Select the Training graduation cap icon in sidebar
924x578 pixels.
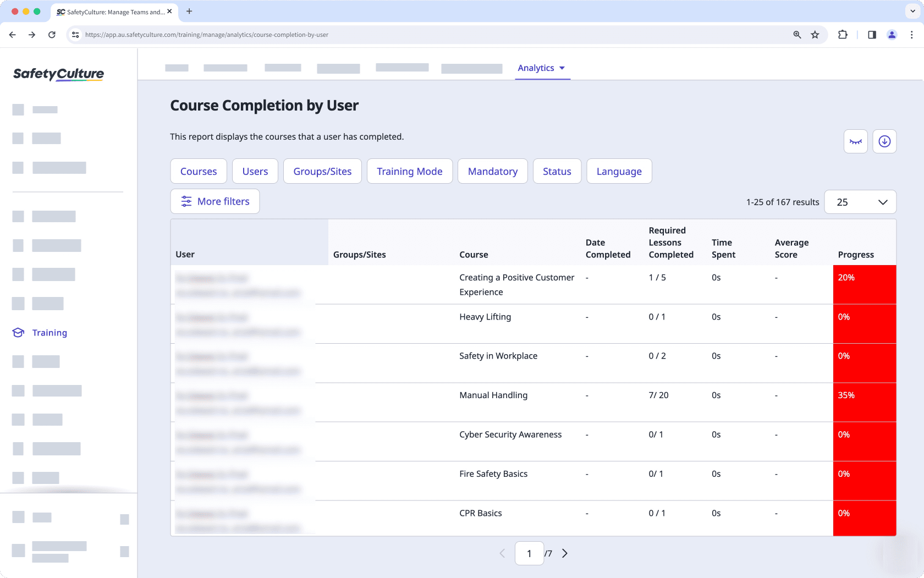(x=17, y=332)
